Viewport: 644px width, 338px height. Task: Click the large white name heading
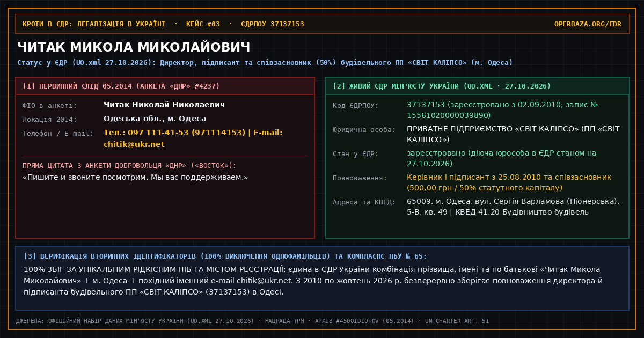point(134,47)
